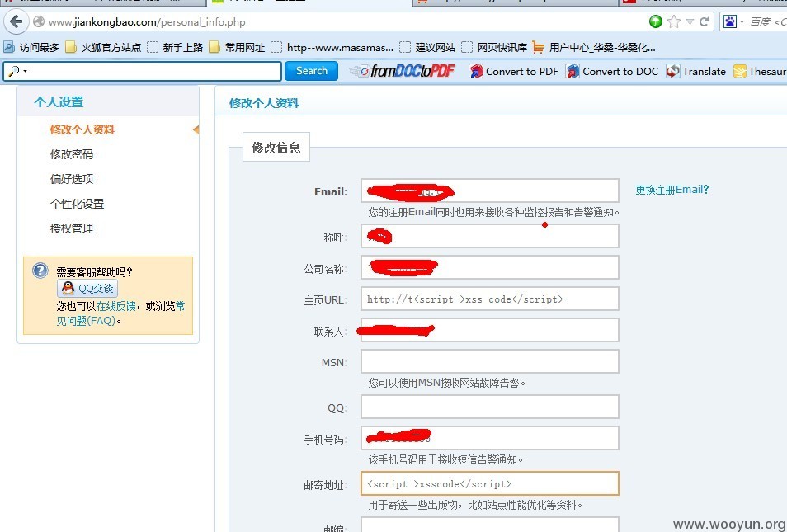Viewport: 787px width, 532px height.
Task: Open the 火狐官方站点 bookmark folder
Action: click(104, 47)
